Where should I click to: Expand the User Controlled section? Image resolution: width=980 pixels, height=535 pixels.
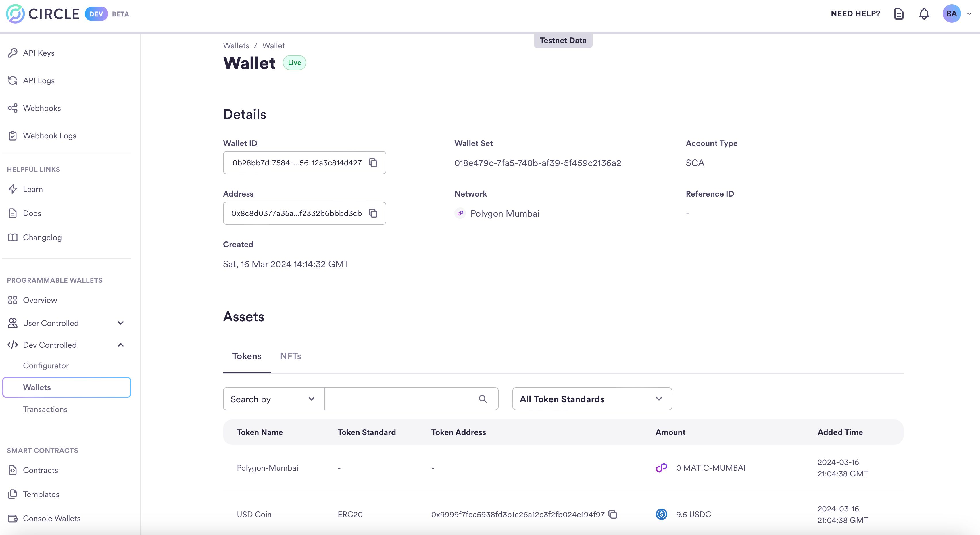(x=121, y=323)
